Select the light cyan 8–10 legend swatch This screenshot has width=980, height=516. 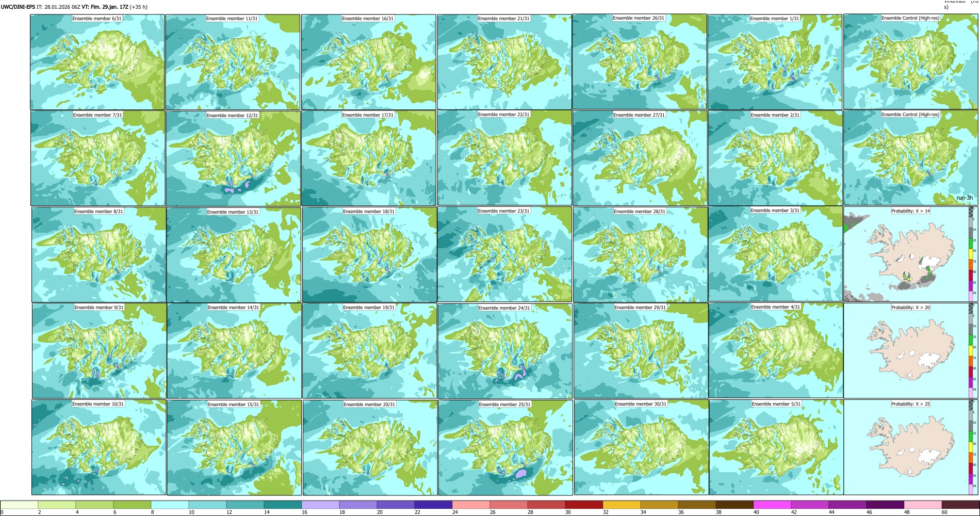pyautogui.click(x=170, y=505)
